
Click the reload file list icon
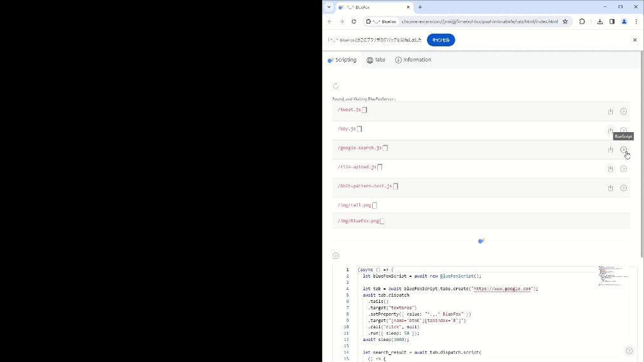pos(335,86)
